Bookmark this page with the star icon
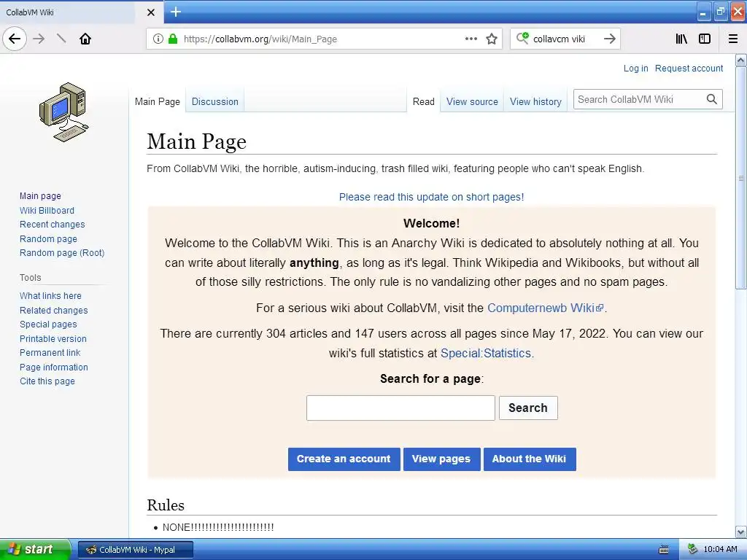Screen dimensions: 747x560 pyautogui.click(x=492, y=39)
